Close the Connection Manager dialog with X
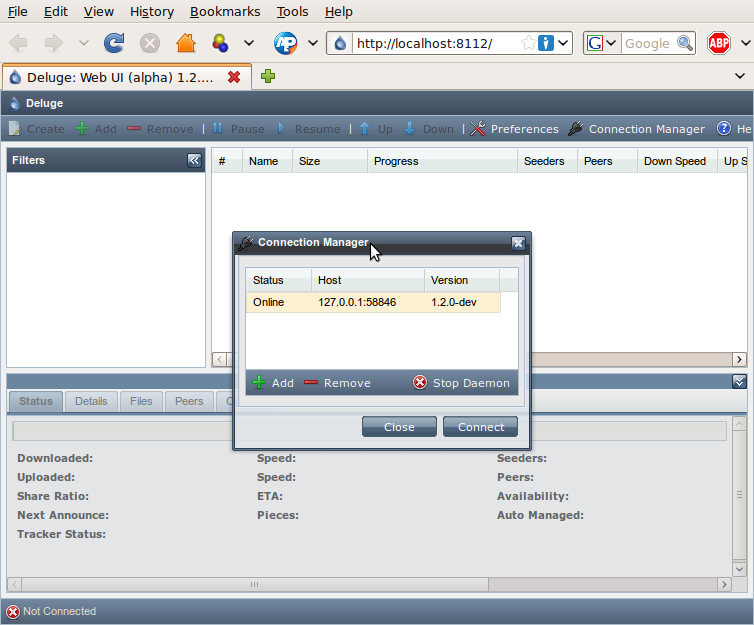 tap(518, 243)
